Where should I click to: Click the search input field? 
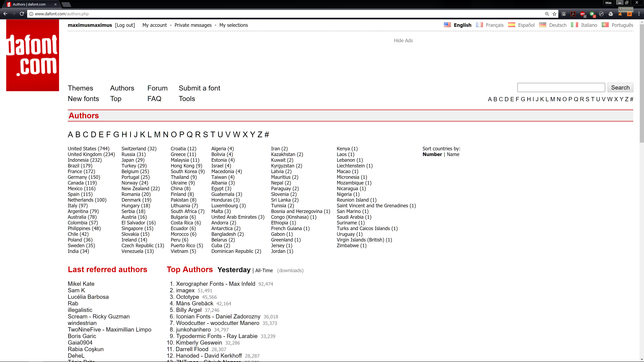(561, 87)
